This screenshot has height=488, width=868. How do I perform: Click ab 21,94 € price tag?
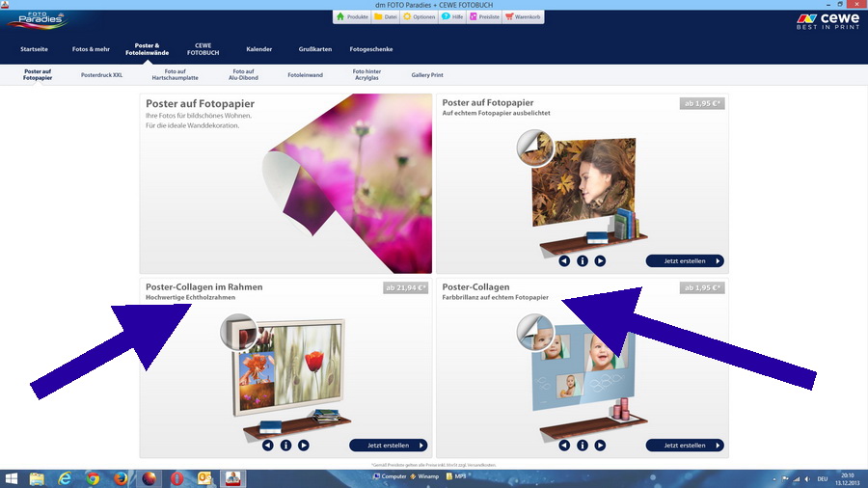[x=405, y=287]
